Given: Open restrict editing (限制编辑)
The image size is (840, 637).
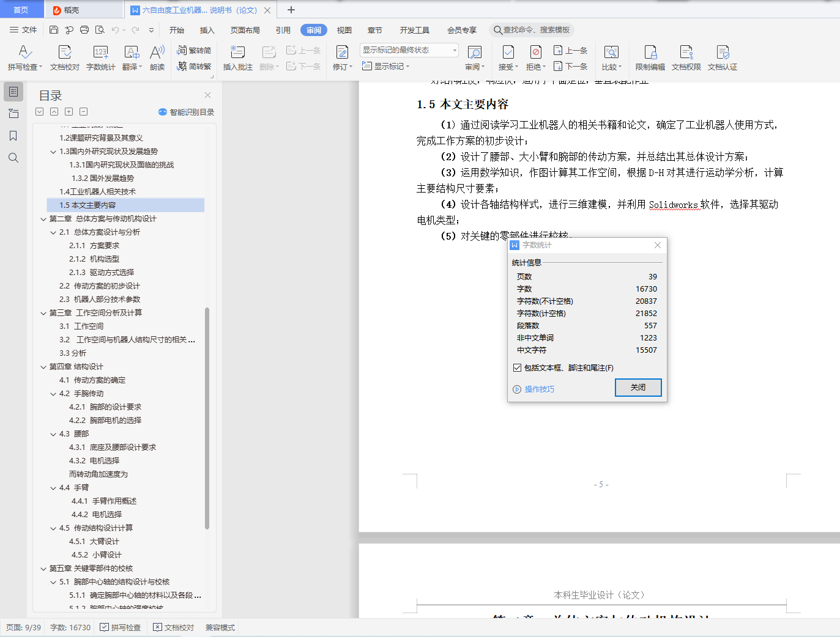Looking at the screenshot, I should pos(650,58).
